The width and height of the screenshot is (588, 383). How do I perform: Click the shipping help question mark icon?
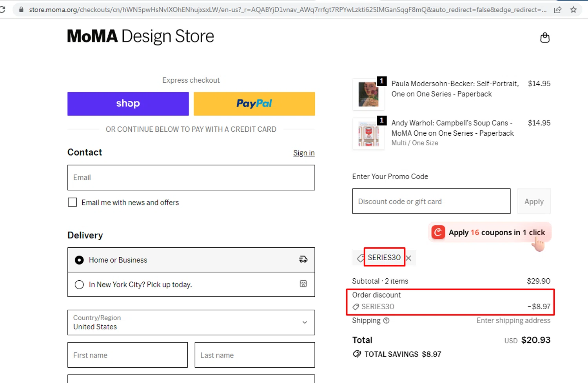click(x=386, y=321)
